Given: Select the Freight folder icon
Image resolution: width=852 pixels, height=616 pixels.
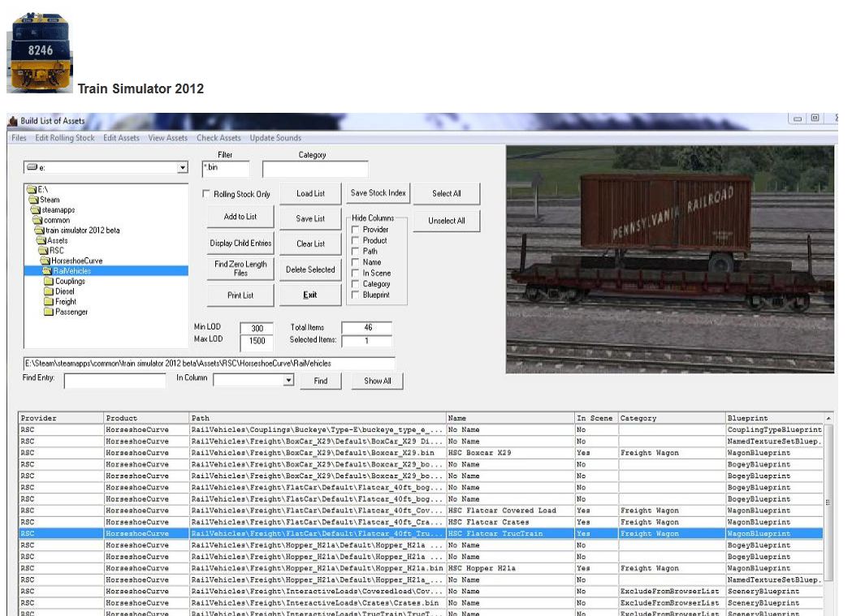Looking at the screenshot, I should click(49, 302).
